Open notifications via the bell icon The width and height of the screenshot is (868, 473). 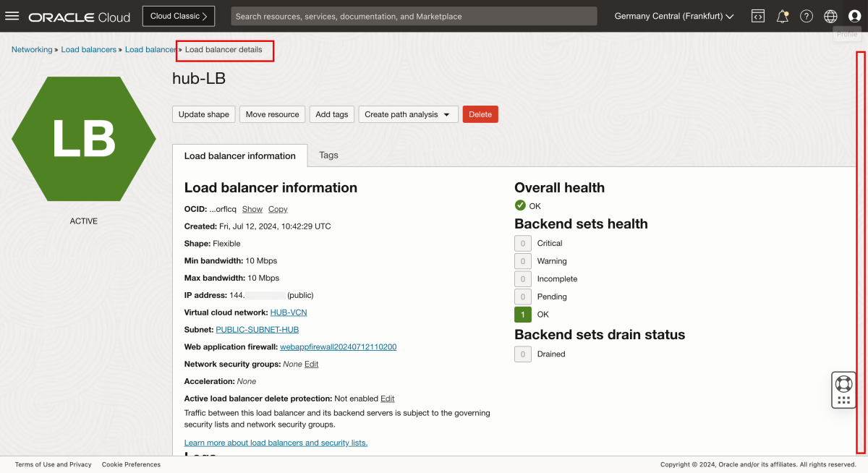coord(782,16)
